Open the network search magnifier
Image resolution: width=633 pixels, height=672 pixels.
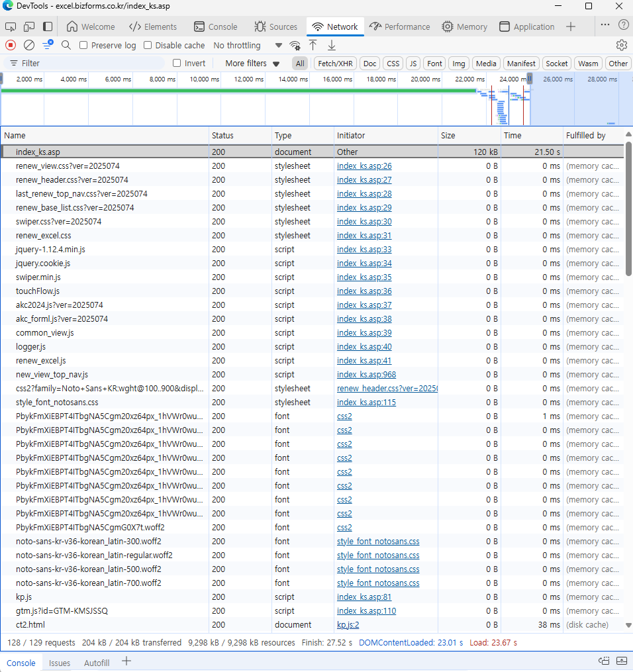[x=66, y=45]
